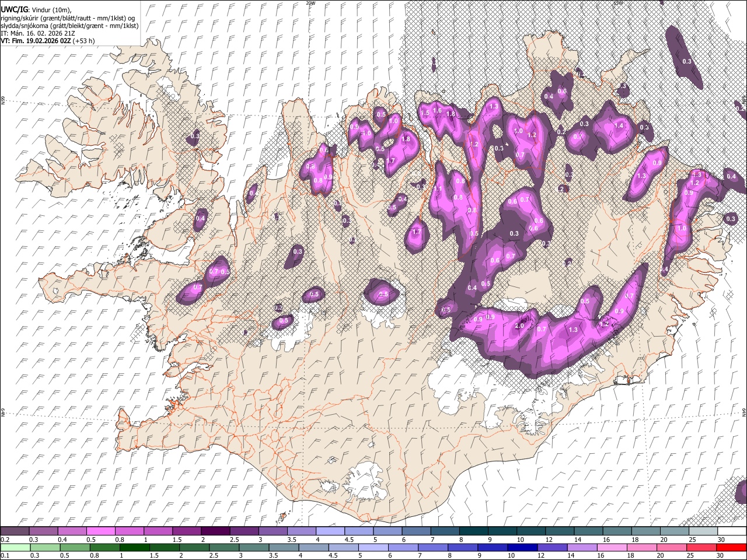747x560 pixels.
Task: Click the bright pink upper swatch between 0.5 and 0.8
Action: point(101,531)
